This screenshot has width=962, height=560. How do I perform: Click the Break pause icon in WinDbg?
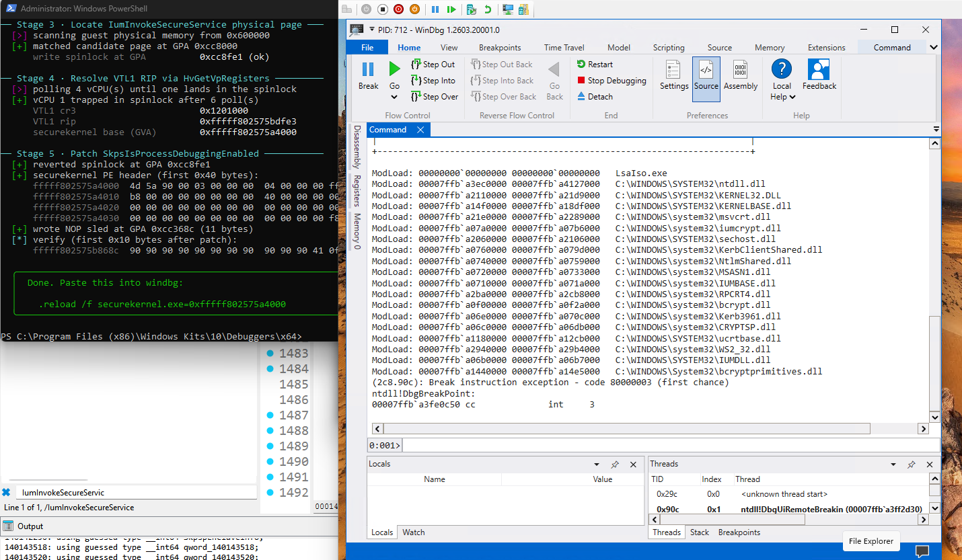pos(368,69)
